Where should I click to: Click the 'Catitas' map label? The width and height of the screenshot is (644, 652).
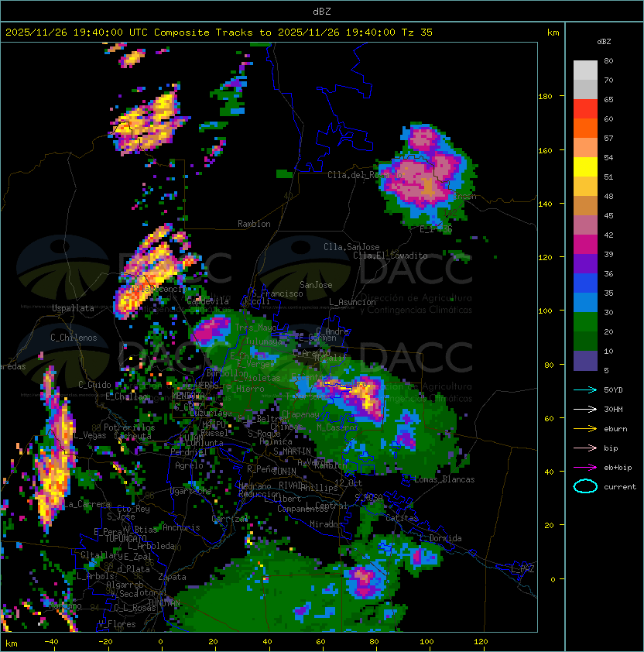click(x=402, y=518)
